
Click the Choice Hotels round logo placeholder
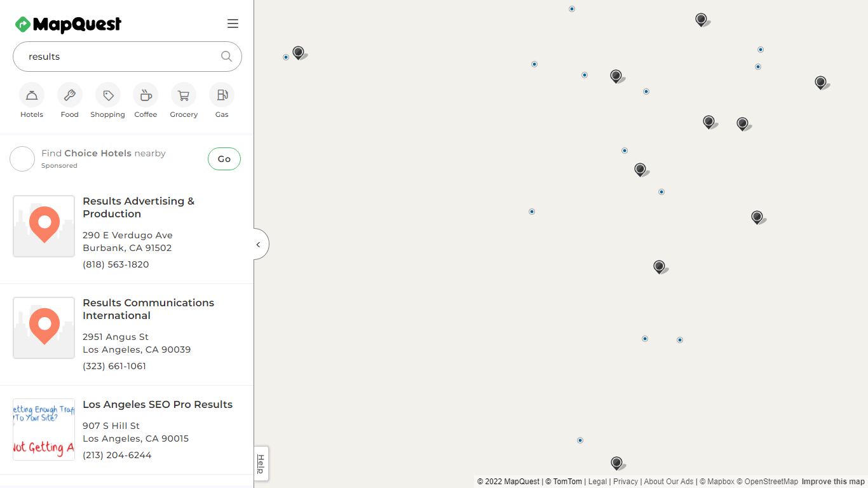click(22, 159)
